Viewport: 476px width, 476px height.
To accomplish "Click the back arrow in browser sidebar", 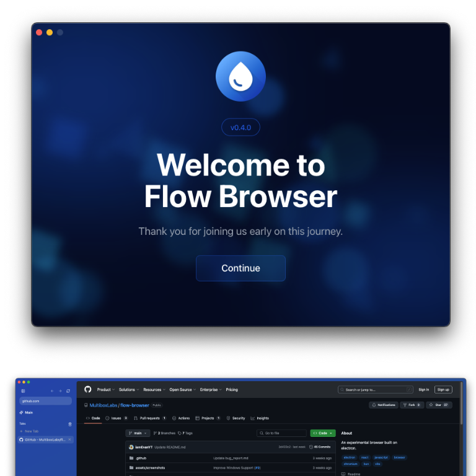I will (x=52, y=390).
